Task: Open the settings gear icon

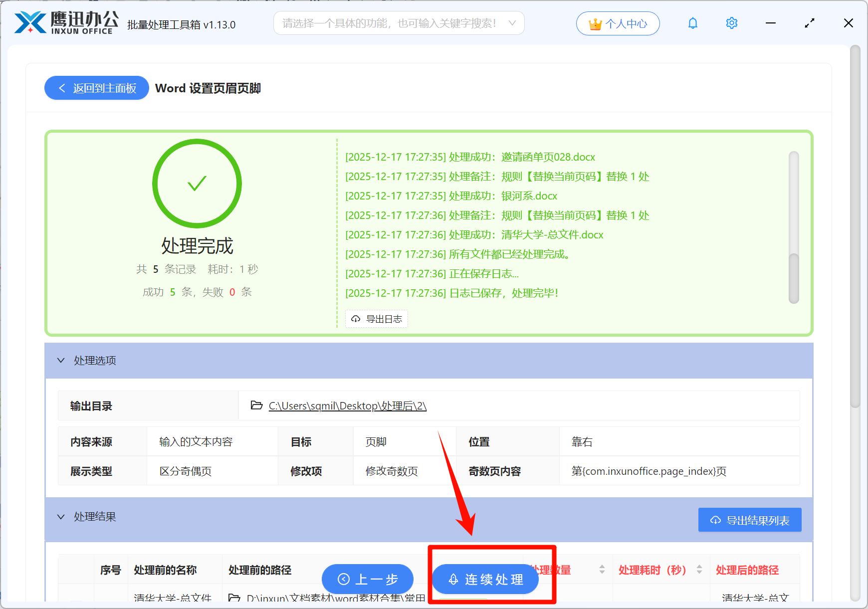Action: (x=731, y=23)
